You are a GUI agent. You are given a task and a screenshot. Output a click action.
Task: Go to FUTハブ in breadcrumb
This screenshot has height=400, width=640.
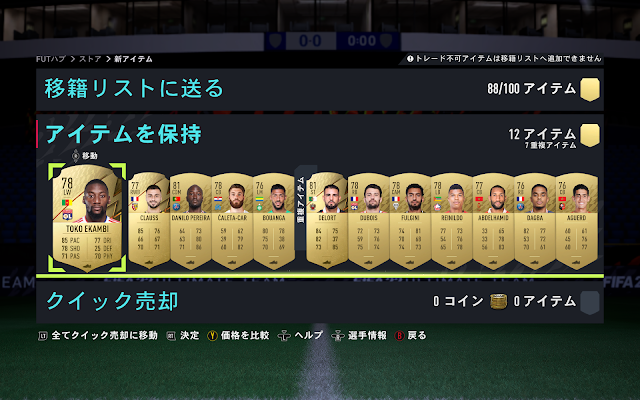point(51,59)
